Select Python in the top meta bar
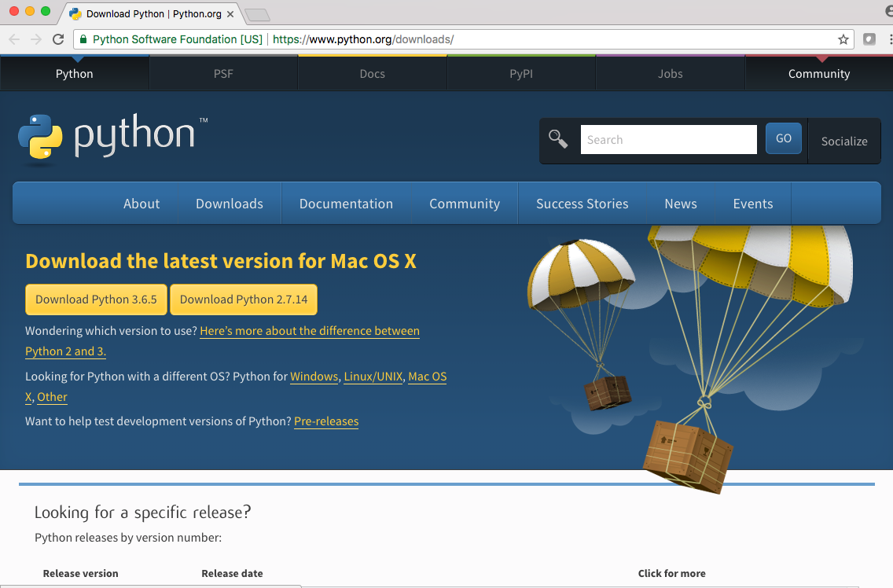Screen dimensions: 893x588 point(75,74)
